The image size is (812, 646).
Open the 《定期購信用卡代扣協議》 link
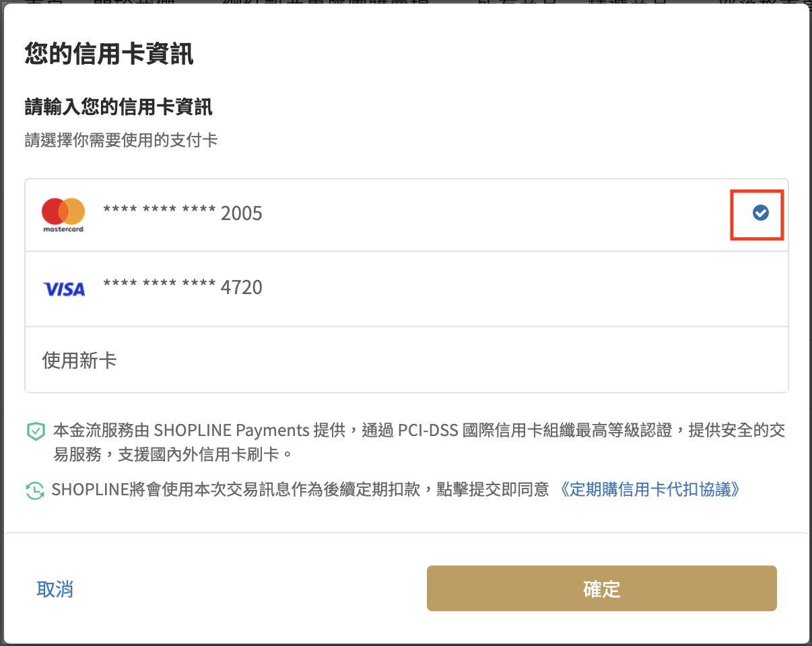(x=649, y=489)
